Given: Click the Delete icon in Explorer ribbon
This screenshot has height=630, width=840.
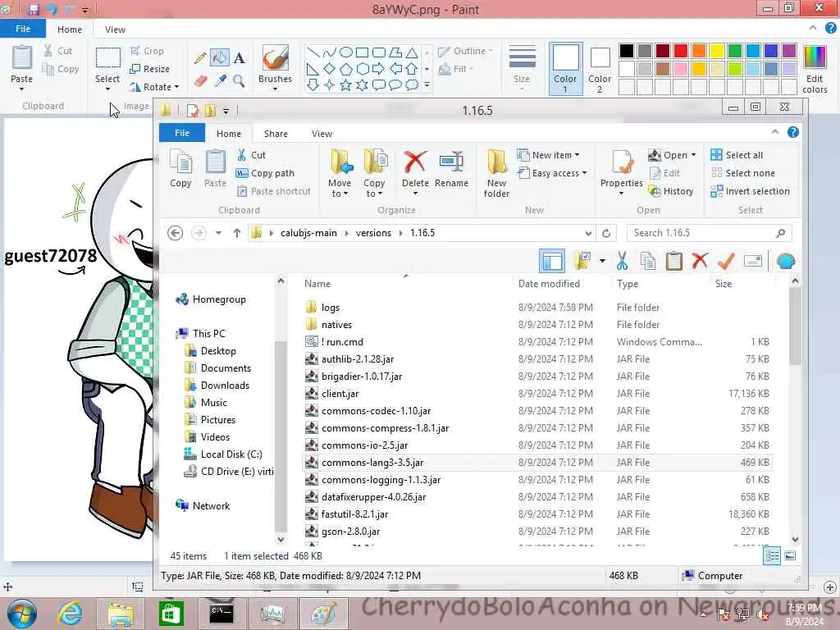Looking at the screenshot, I should [x=415, y=162].
